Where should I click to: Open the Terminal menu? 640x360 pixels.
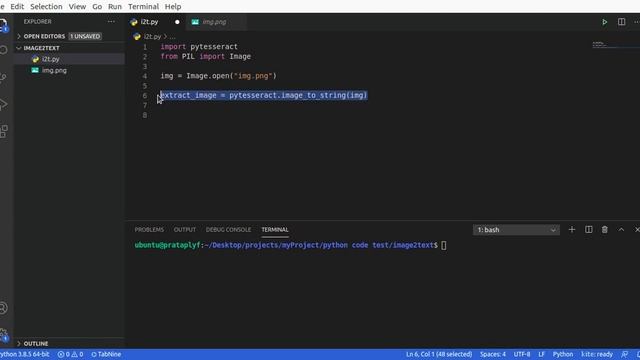tap(143, 7)
